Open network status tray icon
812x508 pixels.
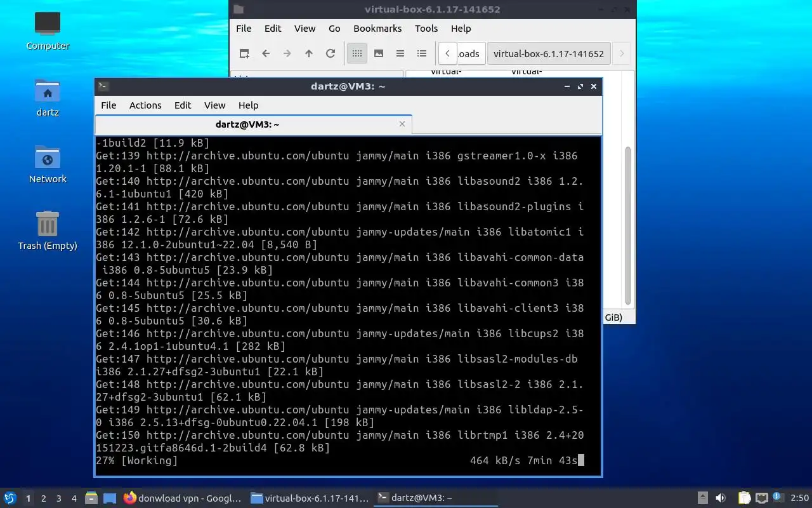click(x=761, y=498)
